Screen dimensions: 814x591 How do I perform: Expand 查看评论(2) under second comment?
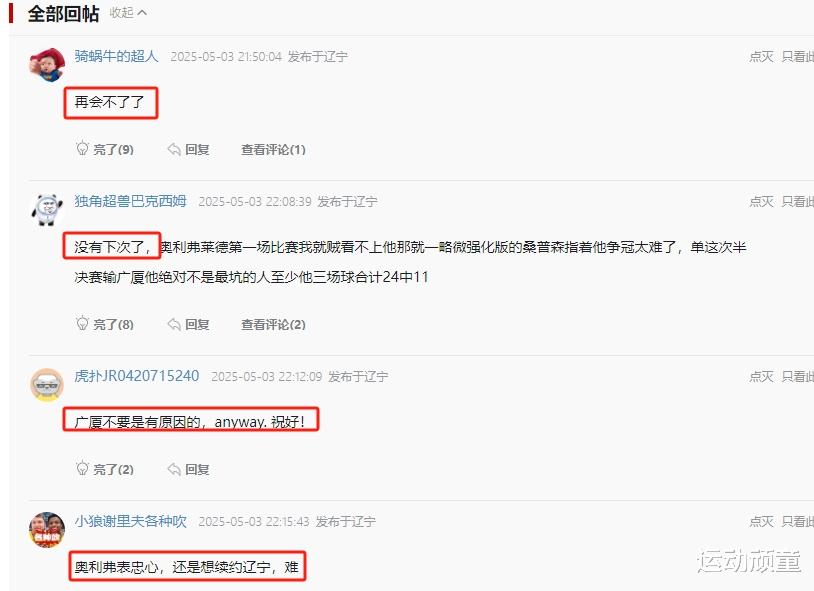(273, 325)
